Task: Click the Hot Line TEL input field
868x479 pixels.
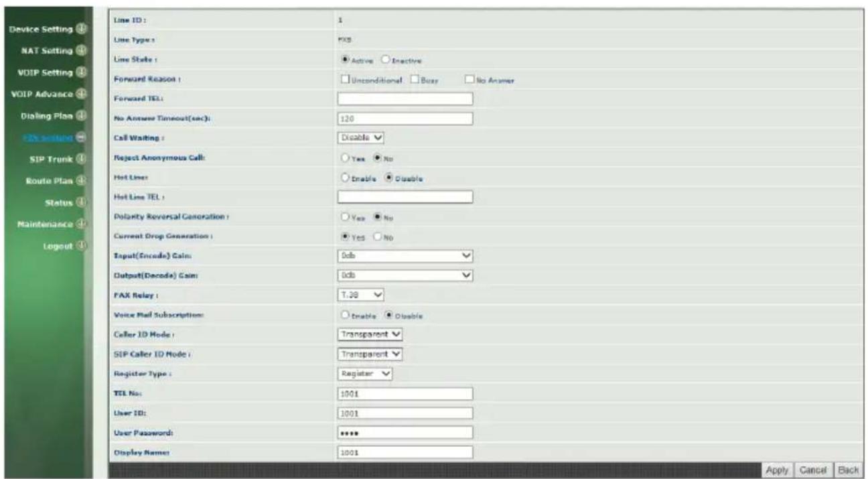Action: 405,197
